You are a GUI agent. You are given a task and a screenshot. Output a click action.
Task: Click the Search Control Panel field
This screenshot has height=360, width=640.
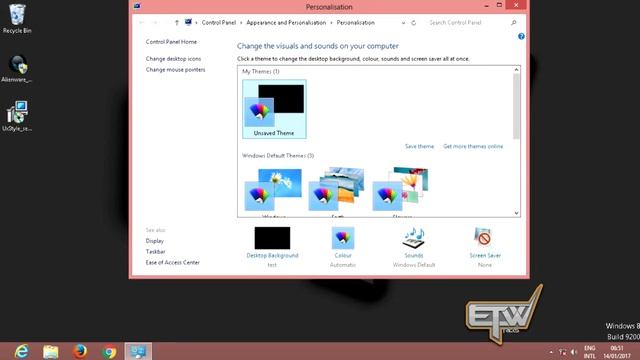click(467, 23)
